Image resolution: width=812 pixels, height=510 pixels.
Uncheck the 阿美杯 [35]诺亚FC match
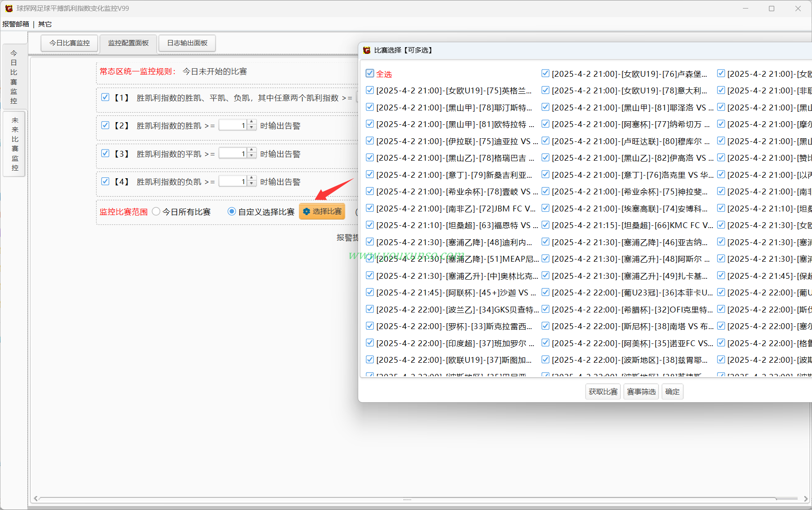(x=545, y=343)
